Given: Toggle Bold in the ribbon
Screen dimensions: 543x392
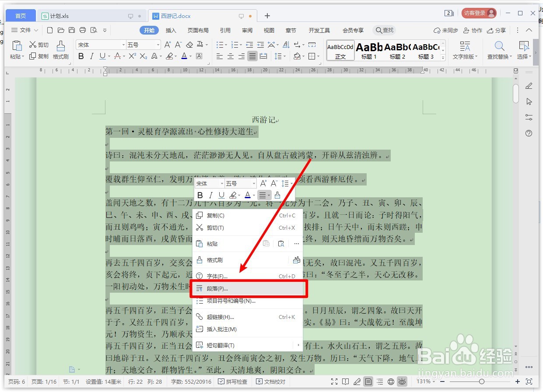Looking at the screenshot, I should pyautogui.click(x=81, y=56).
